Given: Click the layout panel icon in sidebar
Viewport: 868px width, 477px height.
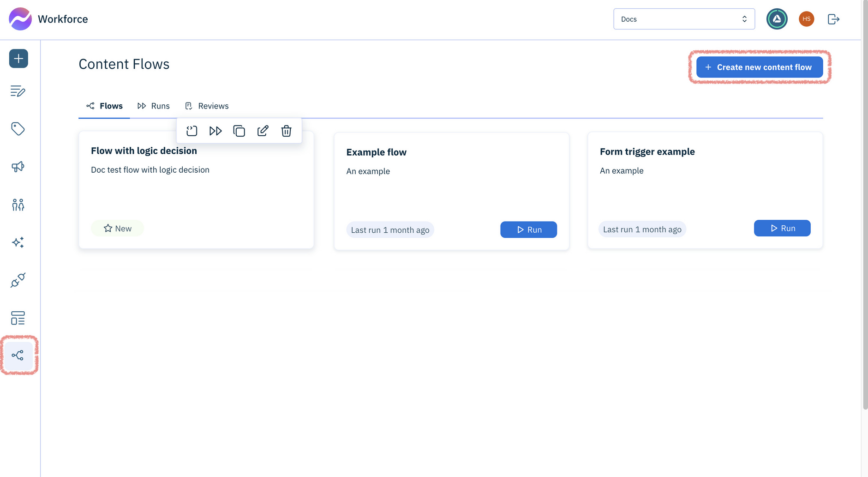Looking at the screenshot, I should click(x=18, y=318).
